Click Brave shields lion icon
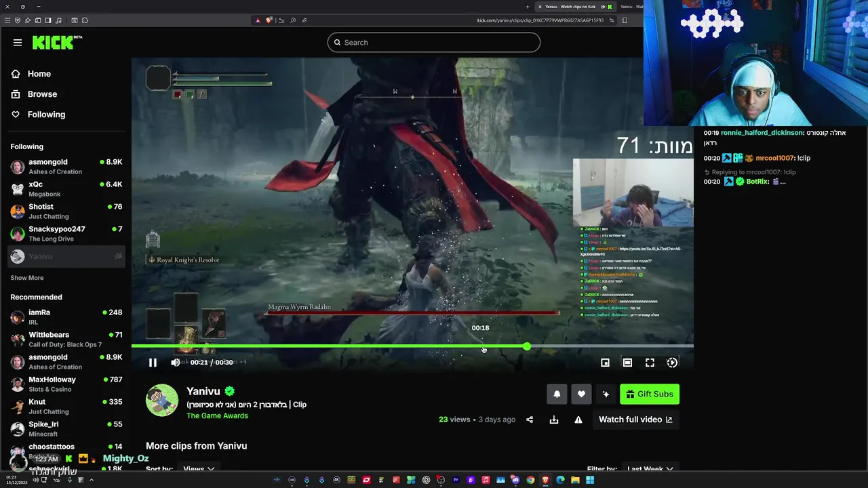This screenshot has width=868, height=488. tap(269, 20)
